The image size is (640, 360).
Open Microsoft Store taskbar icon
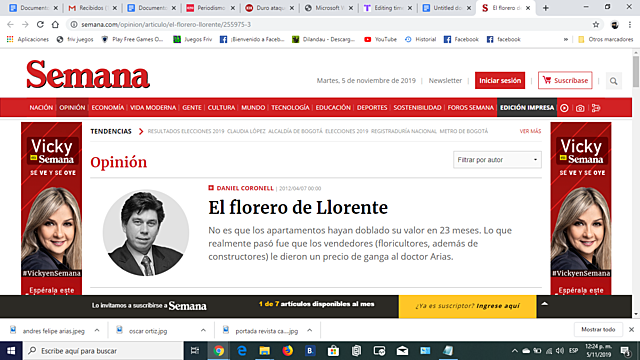[x=333, y=351]
